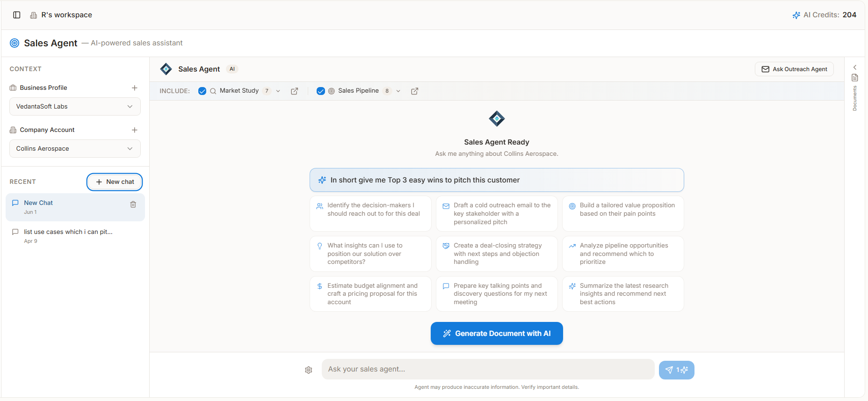
Task: Click the AI Credits sparkle icon
Action: [x=796, y=15]
